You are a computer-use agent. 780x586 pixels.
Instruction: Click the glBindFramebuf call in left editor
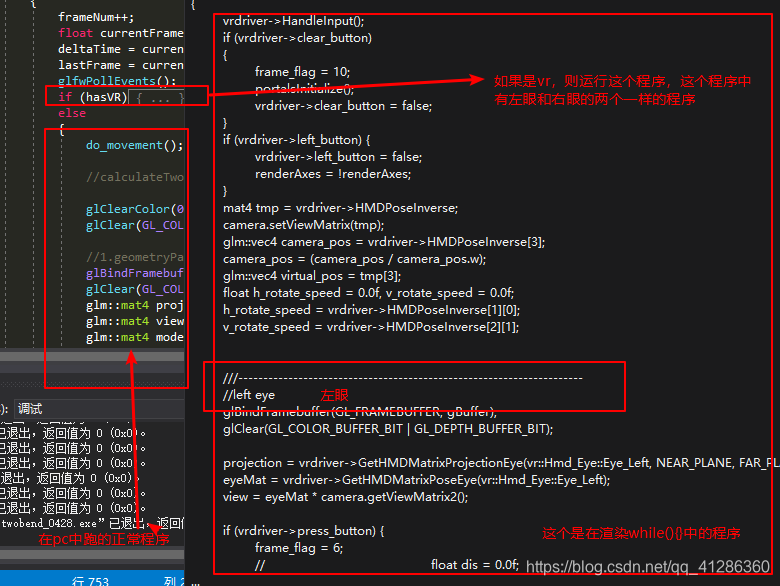[x=135, y=273]
